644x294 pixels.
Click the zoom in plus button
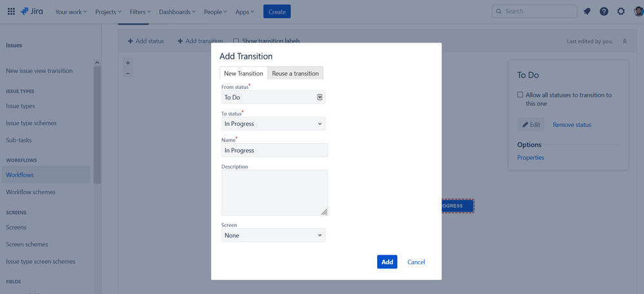click(128, 63)
